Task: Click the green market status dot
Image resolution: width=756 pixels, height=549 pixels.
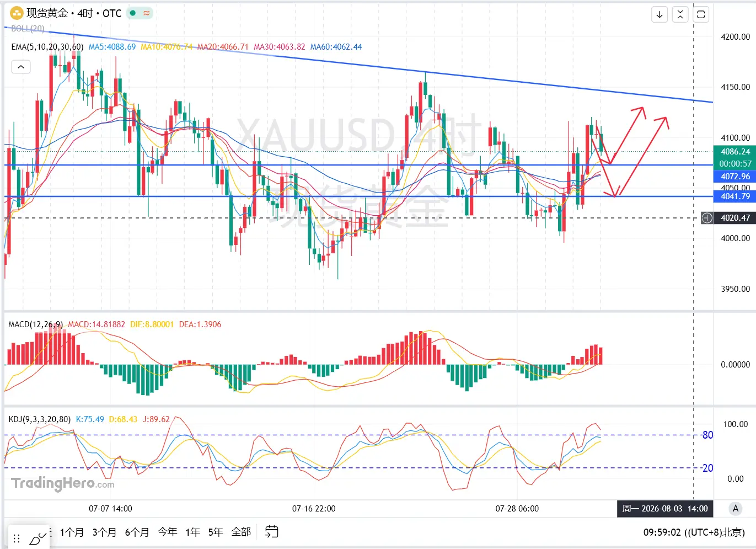Action: pyautogui.click(x=133, y=13)
